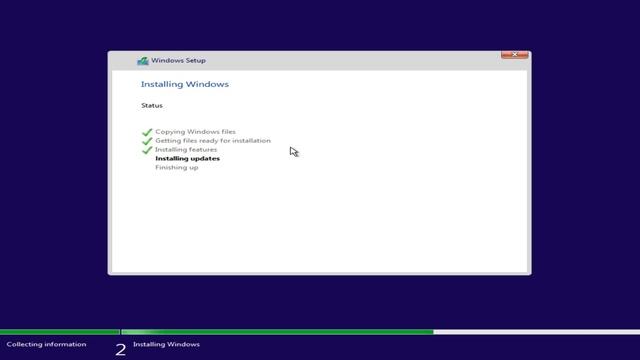The image size is (640, 360).
Task: Click the Installing Windows progress bar
Action: 380,332
